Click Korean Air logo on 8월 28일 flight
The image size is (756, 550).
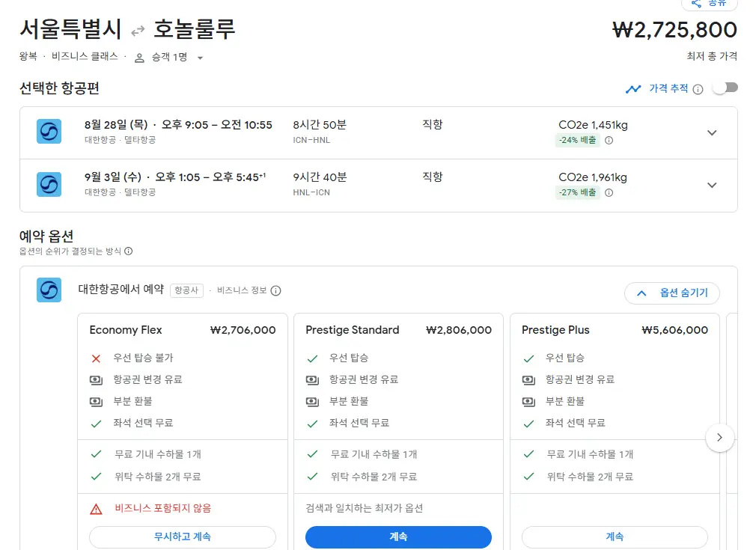point(49,131)
